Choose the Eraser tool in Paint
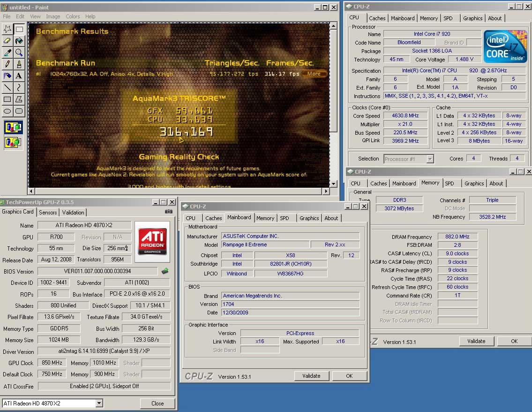Viewport: 532px width, 412px height. coord(7,41)
